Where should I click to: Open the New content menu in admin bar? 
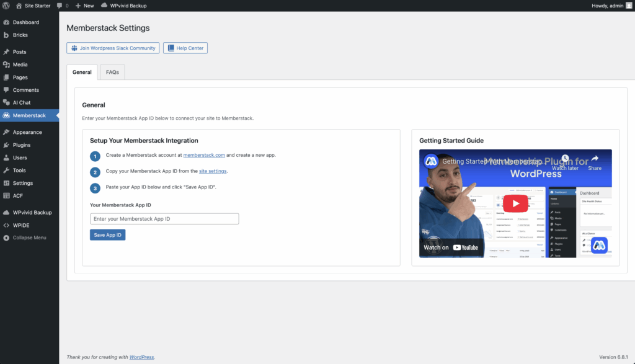(84, 6)
